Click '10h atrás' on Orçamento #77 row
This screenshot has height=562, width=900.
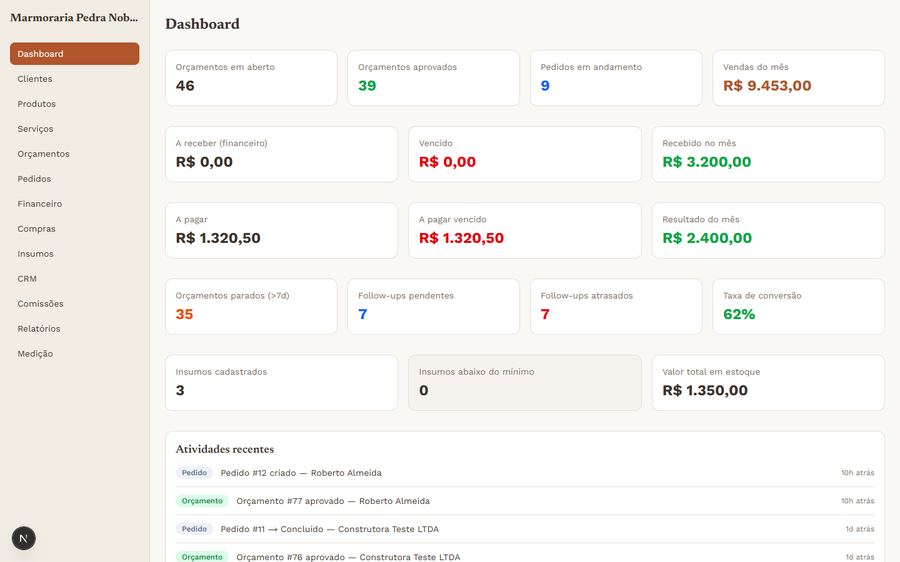[x=858, y=501]
